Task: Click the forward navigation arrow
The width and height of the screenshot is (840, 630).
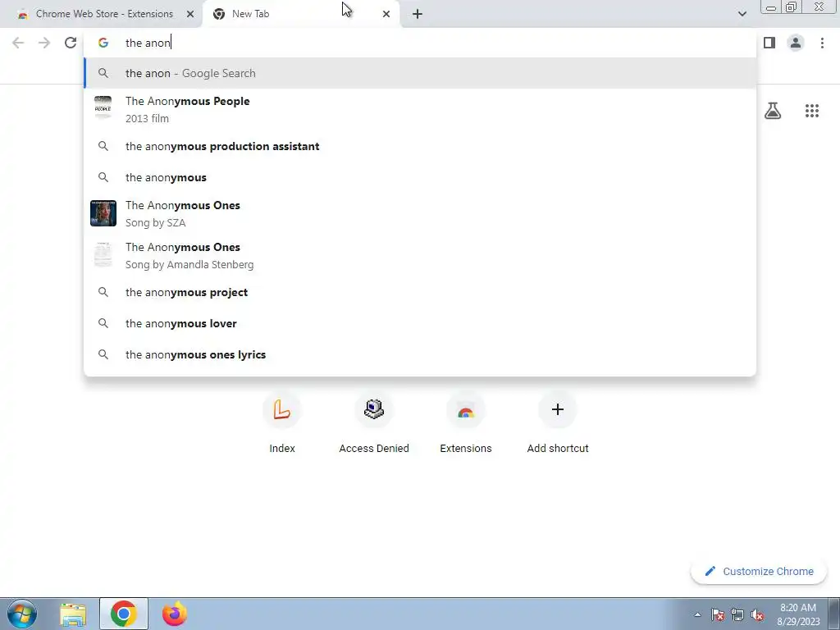Action: pyautogui.click(x=44, y=43)
